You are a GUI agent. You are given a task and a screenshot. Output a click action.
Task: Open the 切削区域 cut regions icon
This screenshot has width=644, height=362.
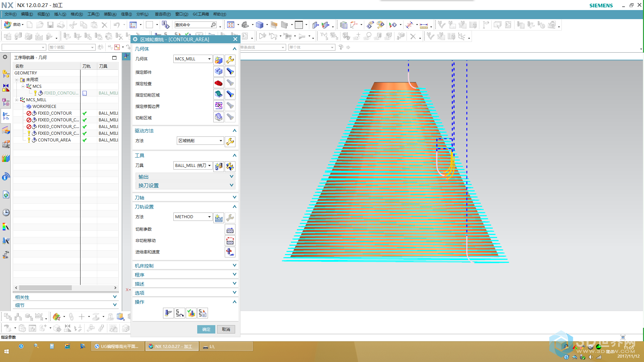point(219,117)
